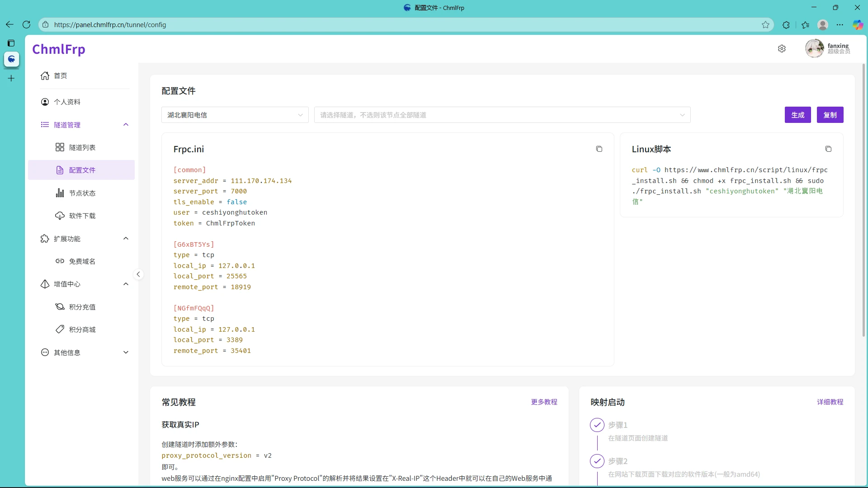Image resolution: width=868 pixels, height=488 pixels.
Task: Open ChmlFrp settings via gear icon
Action: [x=782, y=48]
